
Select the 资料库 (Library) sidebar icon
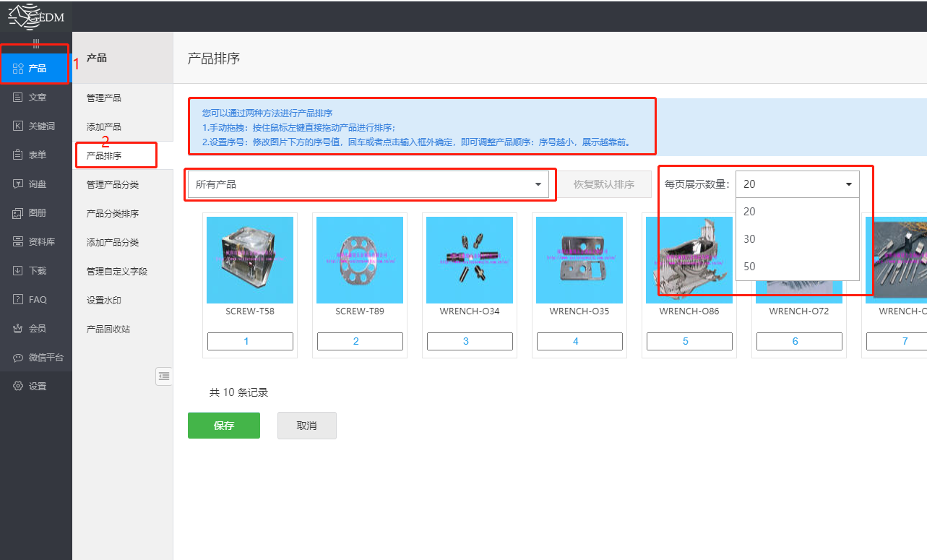point(35,241)
